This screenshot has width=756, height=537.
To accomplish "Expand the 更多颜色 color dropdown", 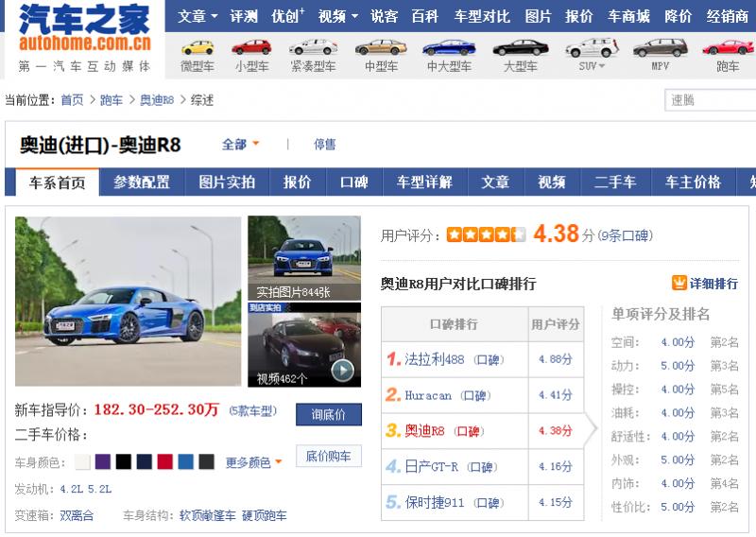I will [253, 462].
